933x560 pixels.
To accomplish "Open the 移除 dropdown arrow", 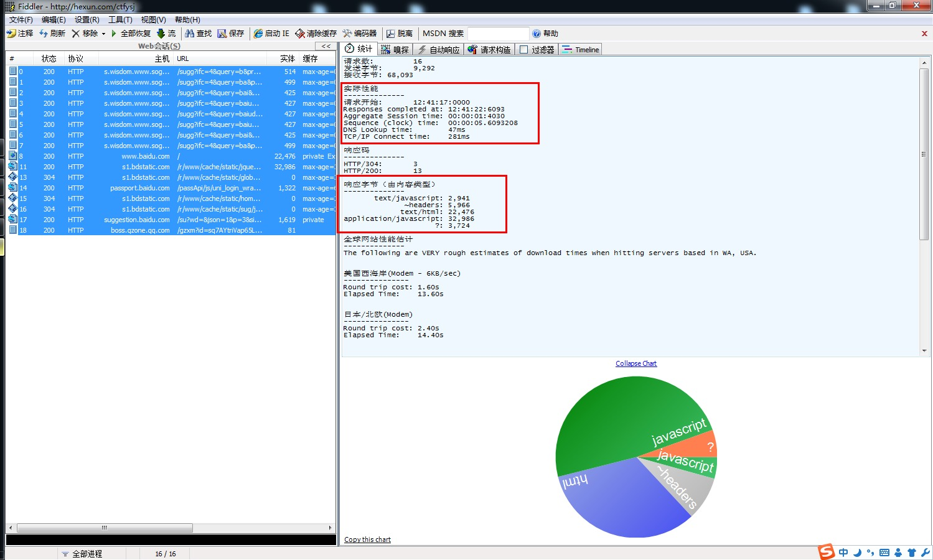I will tap(104, 33).
